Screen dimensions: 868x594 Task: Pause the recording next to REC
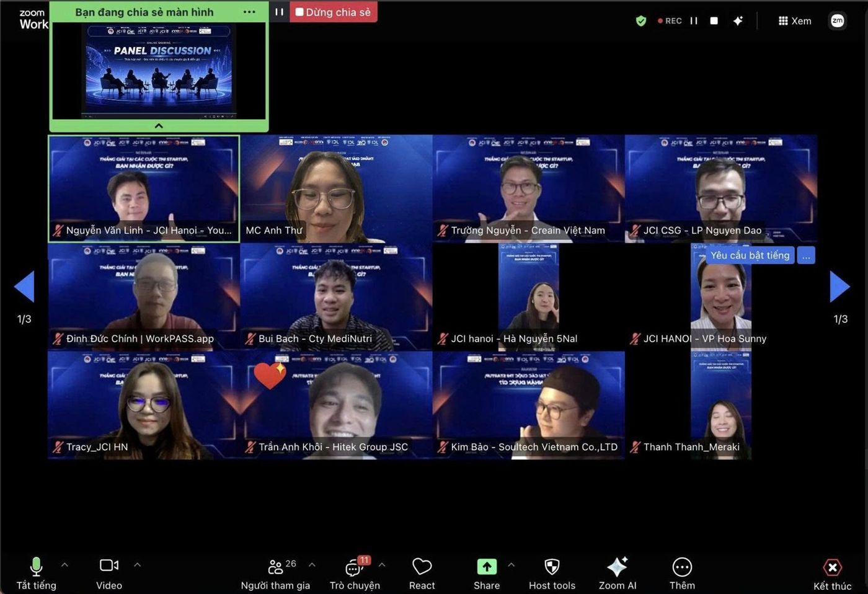(x=694, y=21)
